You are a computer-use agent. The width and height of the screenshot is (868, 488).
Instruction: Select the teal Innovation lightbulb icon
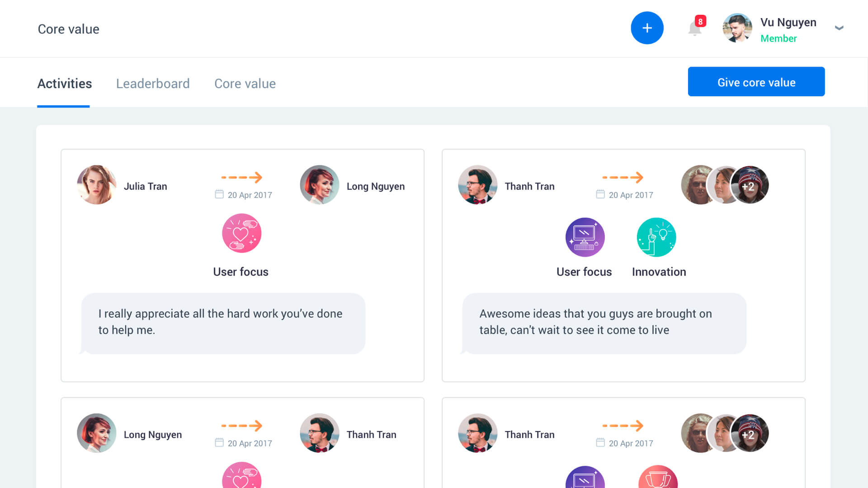[656, 237]
